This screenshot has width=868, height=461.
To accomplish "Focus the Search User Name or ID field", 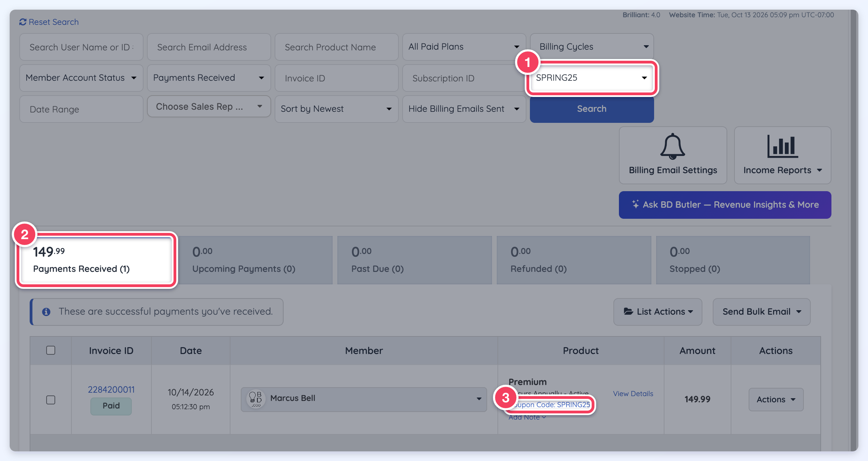I will pyautogui.click(x=81, y=47).
